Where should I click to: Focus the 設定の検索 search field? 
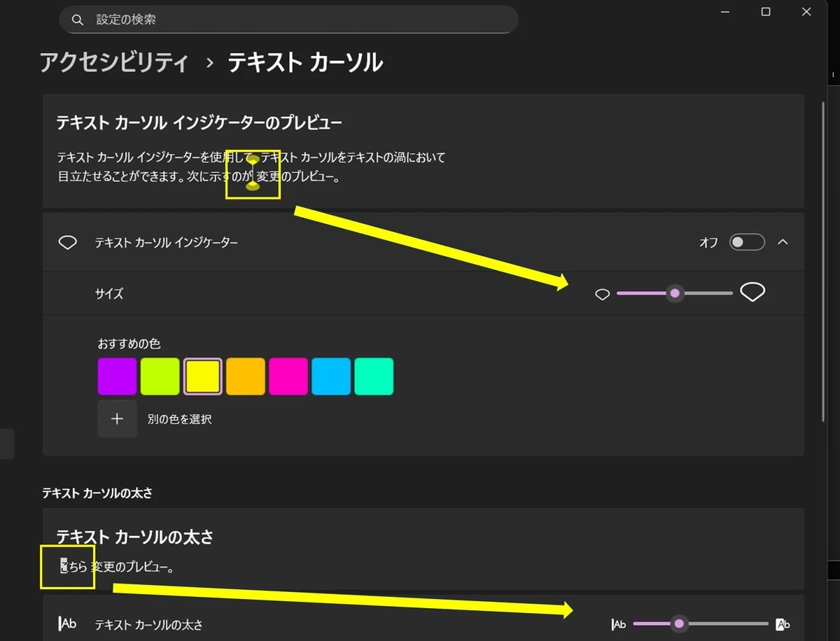(x=288, y=20)
